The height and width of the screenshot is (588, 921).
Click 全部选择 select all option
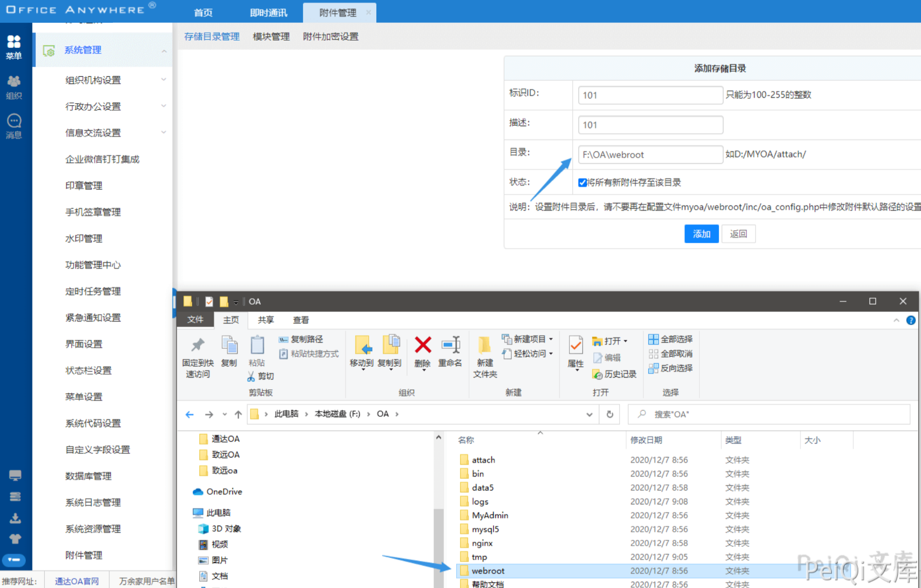(x=671, y=339)
